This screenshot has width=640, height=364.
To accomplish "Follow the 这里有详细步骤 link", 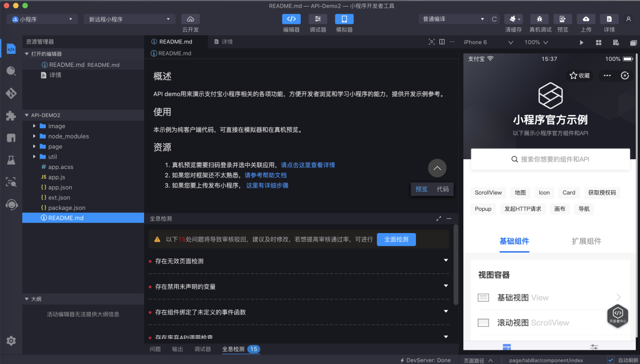I will [268, 185].
